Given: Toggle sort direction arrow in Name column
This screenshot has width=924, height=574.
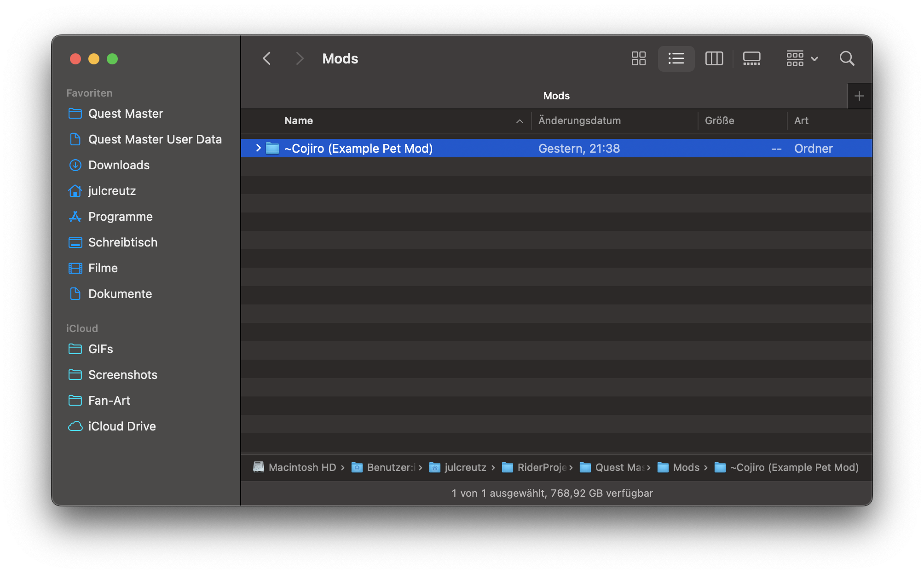Looking at the screenshot, I should (520, 121).
